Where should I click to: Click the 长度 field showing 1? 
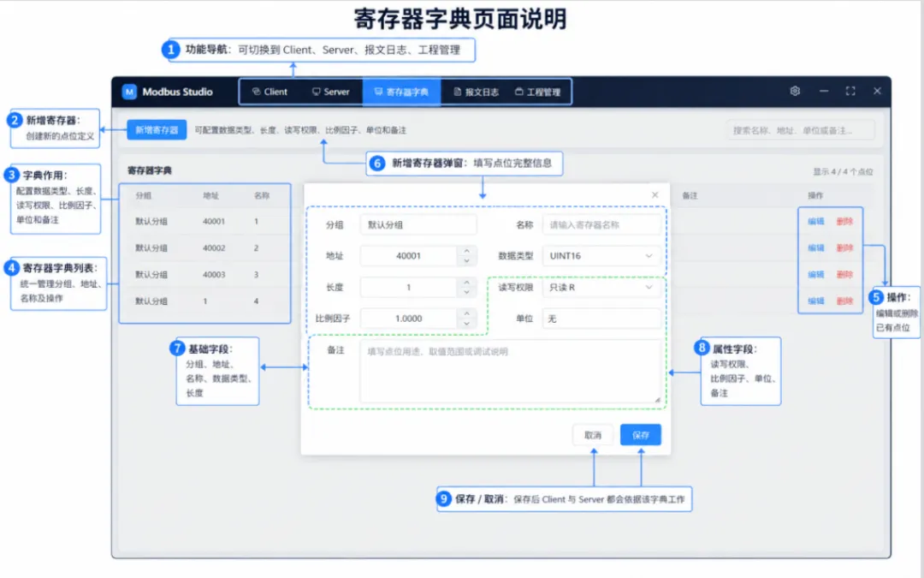[x=408, y=287]
